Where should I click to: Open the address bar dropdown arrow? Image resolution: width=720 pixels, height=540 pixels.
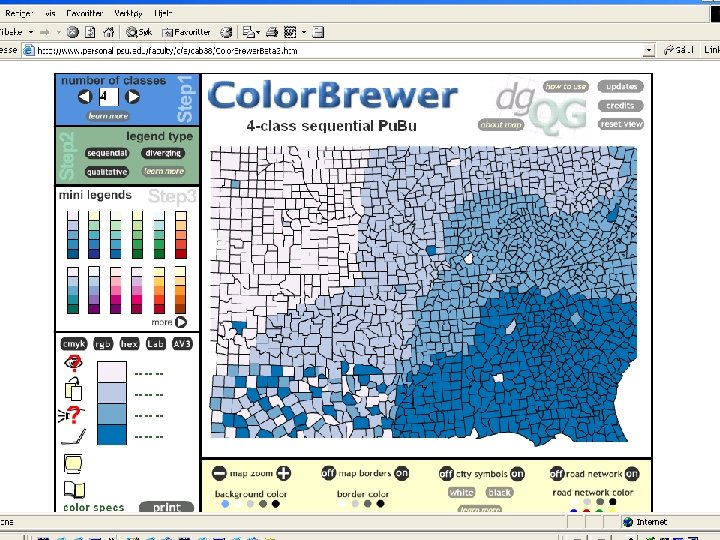[x=648, y=50]
